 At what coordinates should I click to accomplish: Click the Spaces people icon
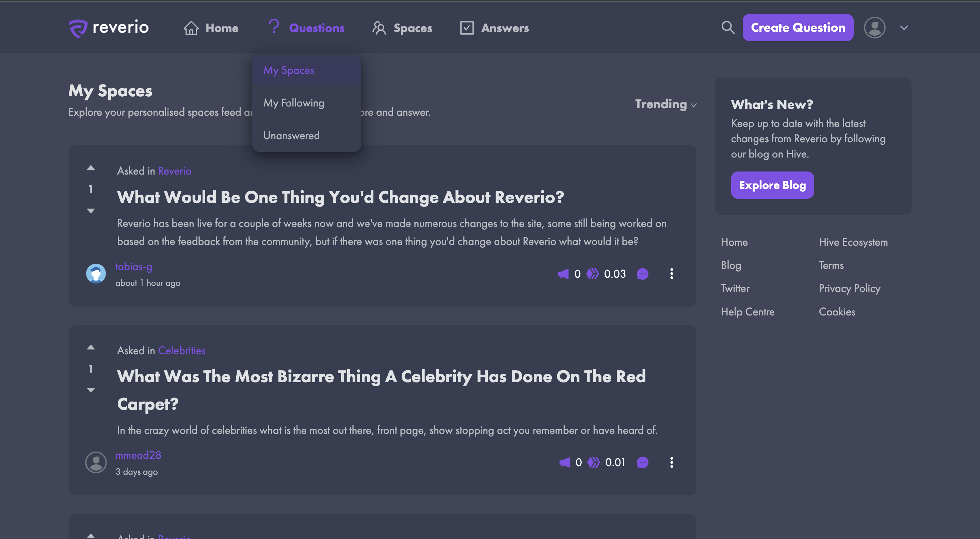[x=379, y=28]
